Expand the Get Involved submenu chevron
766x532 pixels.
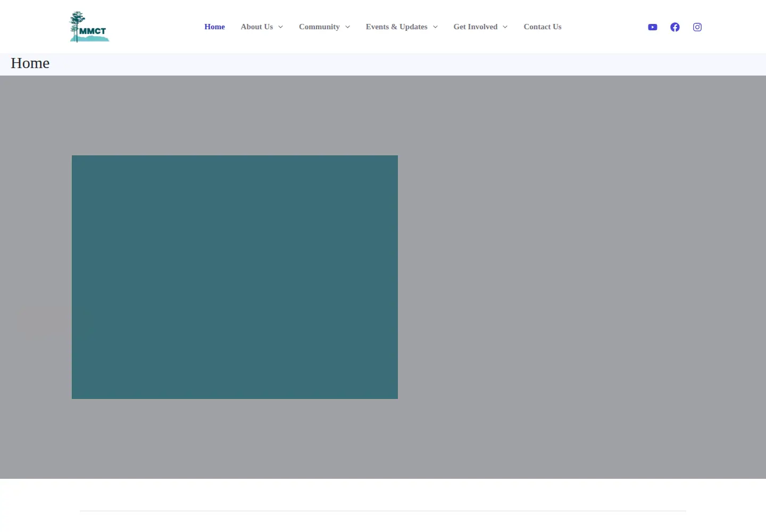click(505, 27)
